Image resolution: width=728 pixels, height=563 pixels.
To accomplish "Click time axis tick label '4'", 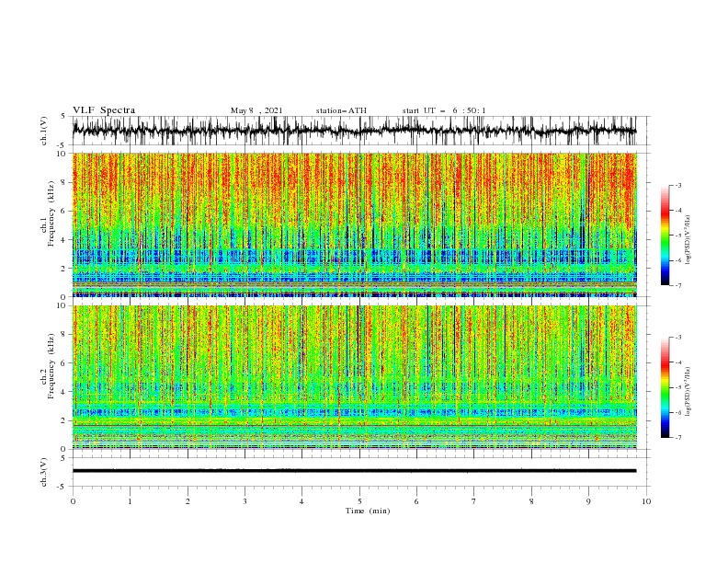I will point(301,501).
